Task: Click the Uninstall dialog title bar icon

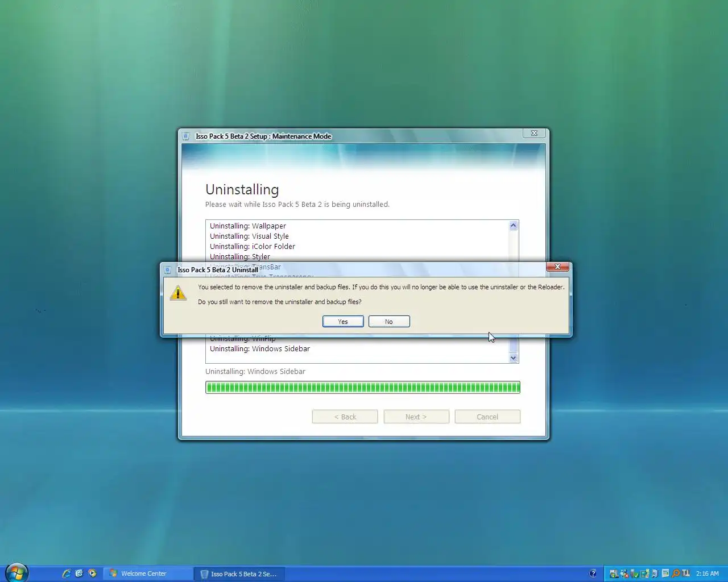Action: 168,270
